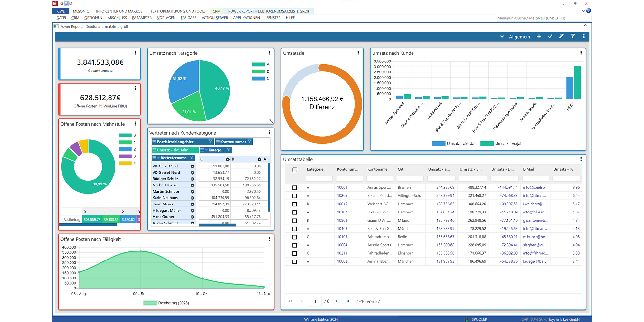Toggle legend swatch A in Umsatz nach Kategorie
Viewport: 644px width, 322px height.
pos(258,64)
